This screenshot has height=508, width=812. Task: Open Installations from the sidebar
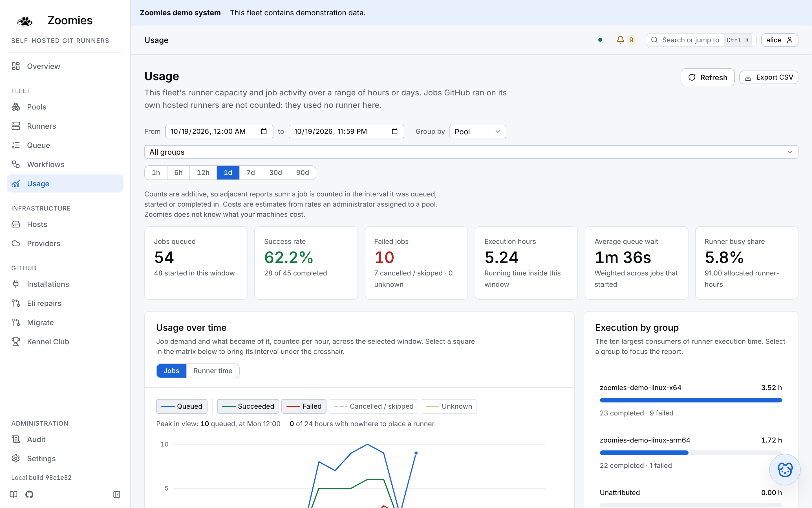(x=65, y=284)
